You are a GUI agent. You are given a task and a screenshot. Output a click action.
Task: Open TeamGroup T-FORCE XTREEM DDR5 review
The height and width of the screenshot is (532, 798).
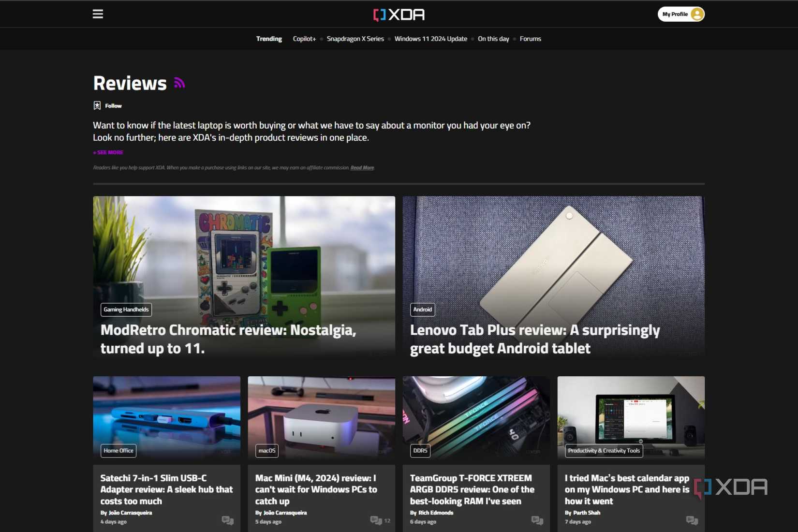pyautogui.click(x=472, y=489)
